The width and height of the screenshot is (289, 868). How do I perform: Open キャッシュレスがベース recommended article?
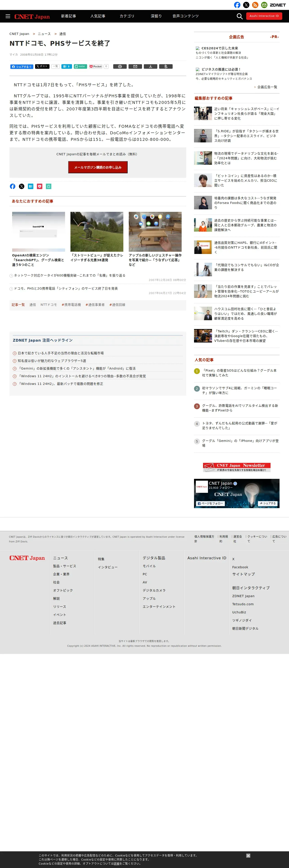247,114
